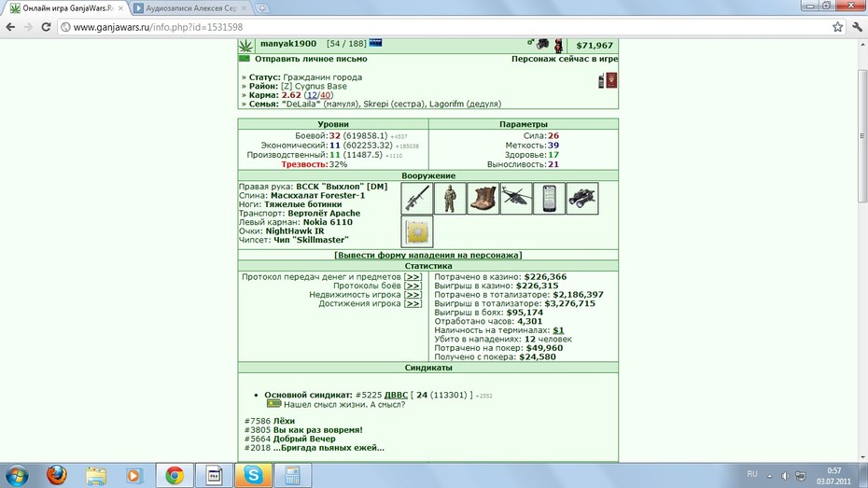Open the Windows Start button
The width and height of the screenshot is (868, 488).
click(16, 475)
